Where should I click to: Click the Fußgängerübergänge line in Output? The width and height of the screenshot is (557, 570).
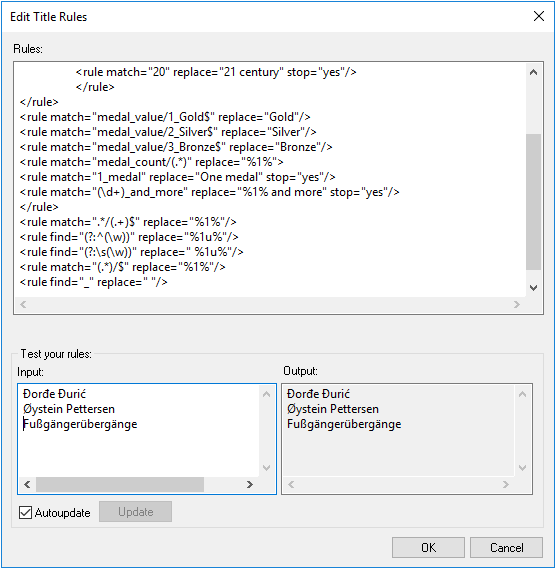tap(344, 424)
